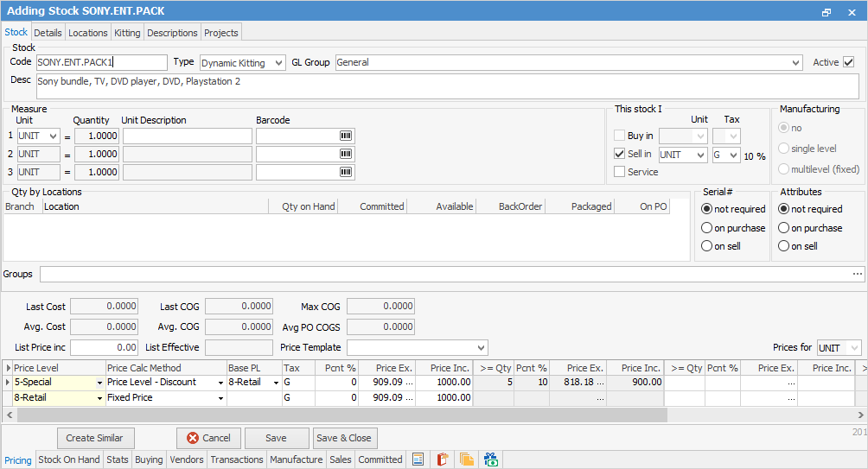The image size is (868, 469).
Task: Click the horizontal scrollbar under price grid
Action: pyautogui.click(x=346, y=415)
